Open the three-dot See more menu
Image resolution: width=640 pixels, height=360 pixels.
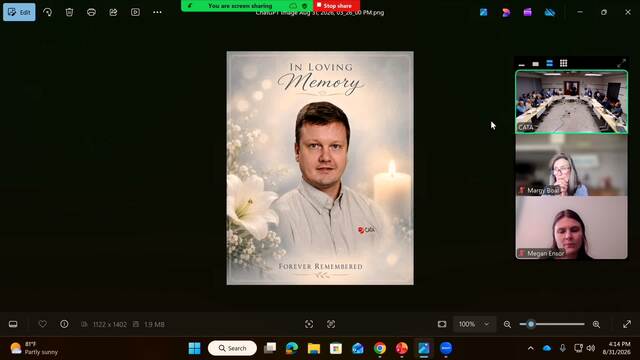click(x=157, y=12)
